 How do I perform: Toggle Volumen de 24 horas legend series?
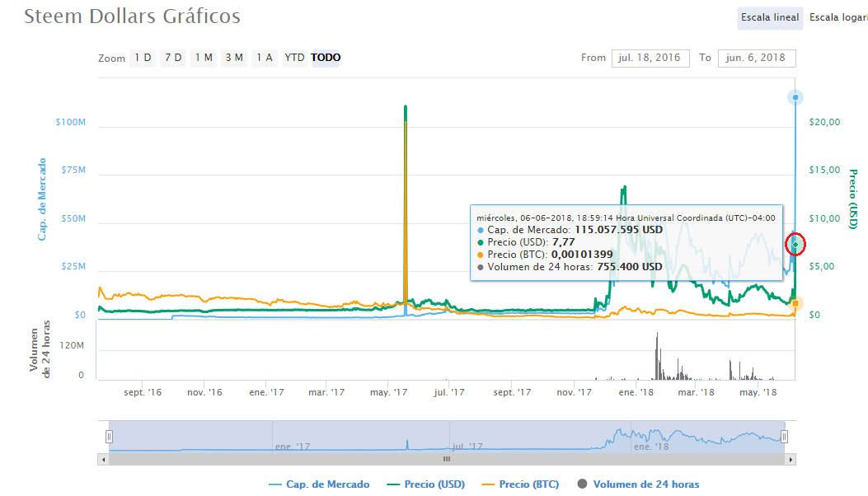(638, 484)
